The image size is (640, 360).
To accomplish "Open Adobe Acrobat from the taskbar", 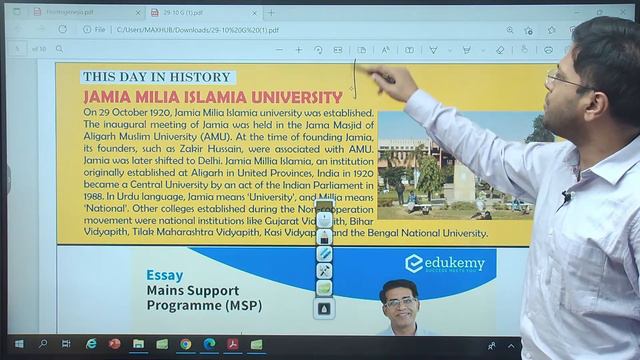I will click(233, 344).
